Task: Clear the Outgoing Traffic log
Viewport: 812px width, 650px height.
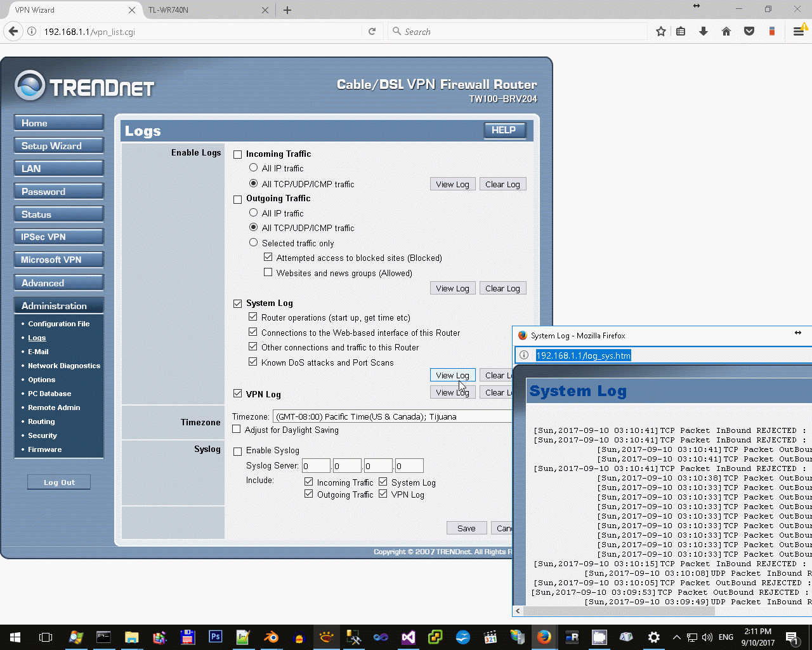Action: coord(502,288)
